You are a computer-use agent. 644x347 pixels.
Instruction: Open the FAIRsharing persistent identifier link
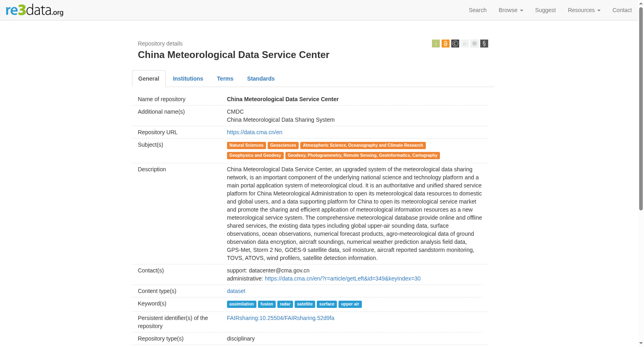tap(281, 318)
